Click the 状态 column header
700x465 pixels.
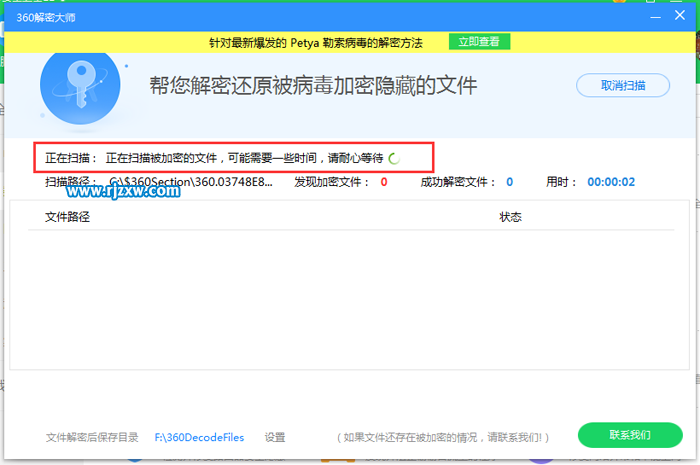point(510,217)
